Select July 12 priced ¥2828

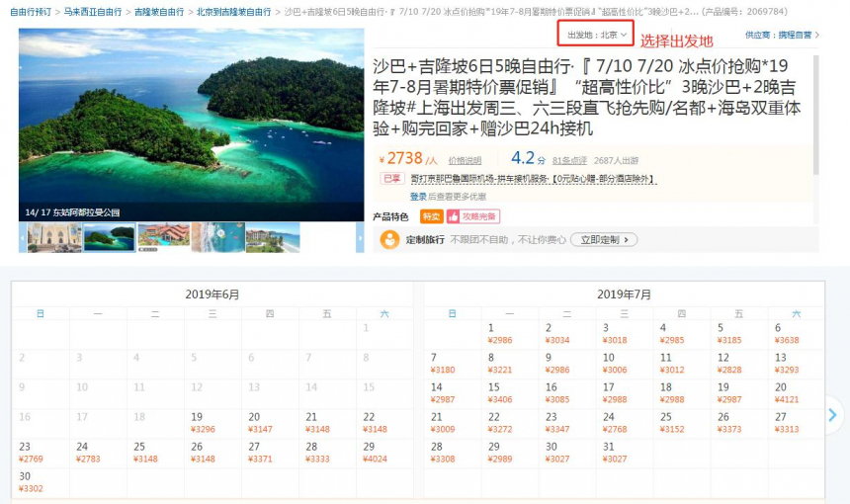(x=739, y=365)
